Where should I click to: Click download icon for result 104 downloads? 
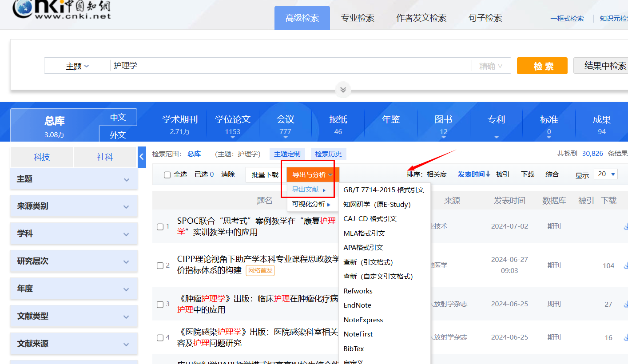click(626, 265)
